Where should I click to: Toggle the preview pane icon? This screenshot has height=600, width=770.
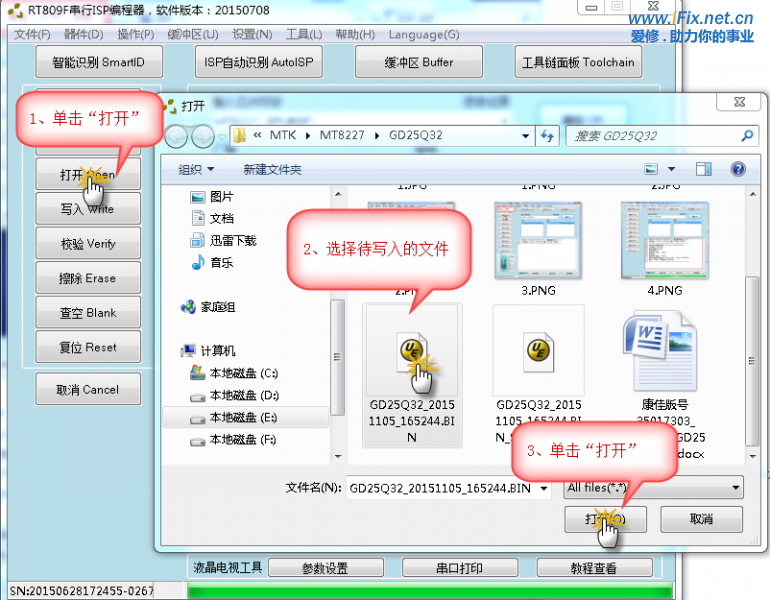pos(703,169)
